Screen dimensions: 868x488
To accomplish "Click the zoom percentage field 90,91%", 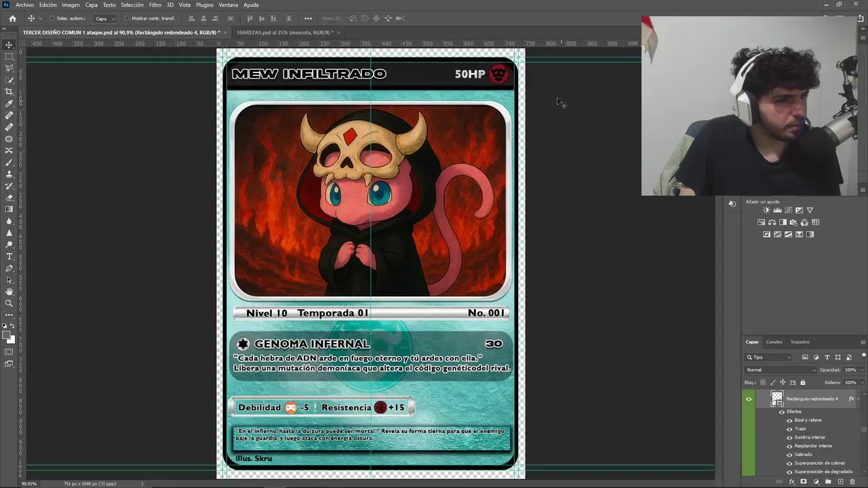I will click(x=29, y=484).
